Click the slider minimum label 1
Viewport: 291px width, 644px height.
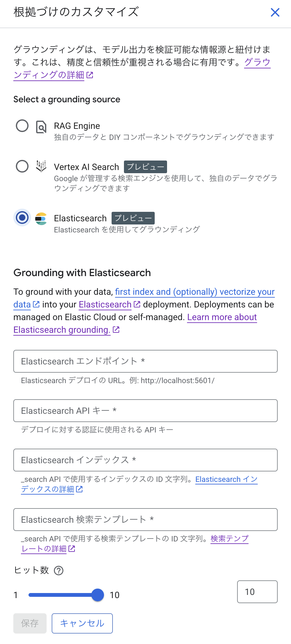click(16, 595)
